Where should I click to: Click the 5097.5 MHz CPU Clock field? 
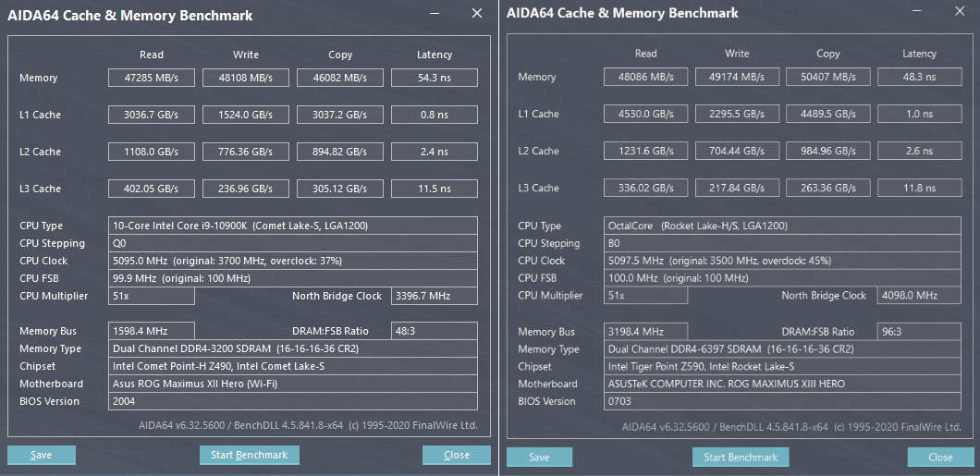coord(782,261)
